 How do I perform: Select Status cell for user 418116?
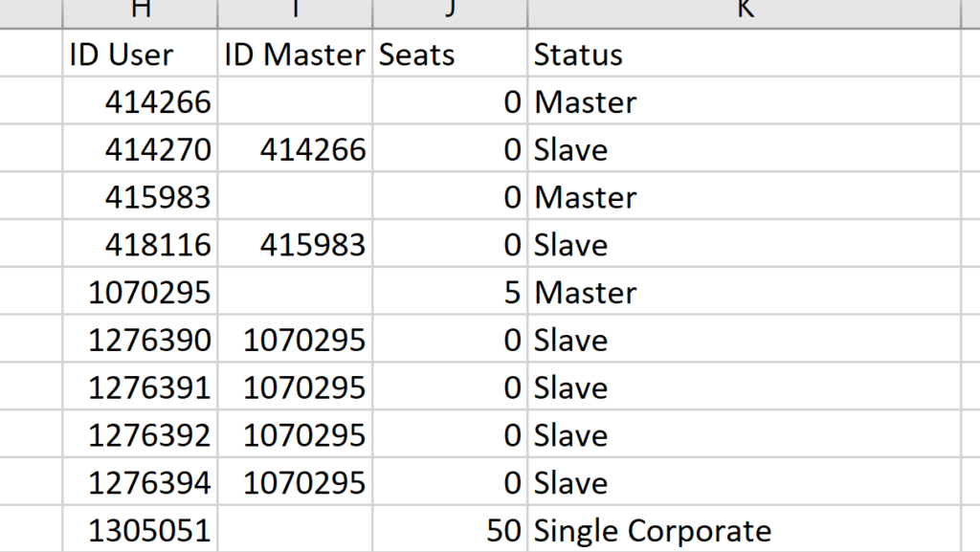pyautogui.click(x=745, y=244)
